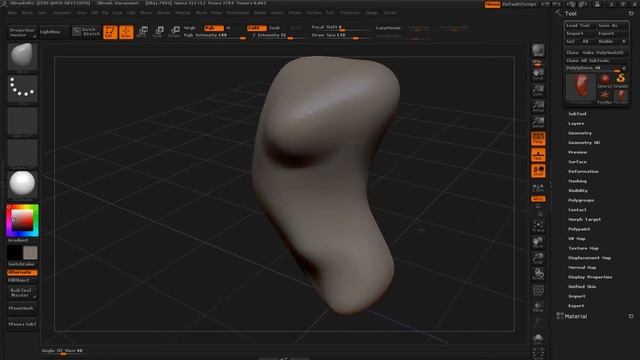
Task: Click the Frame icon on right shelf
Action: coord(538,227)
